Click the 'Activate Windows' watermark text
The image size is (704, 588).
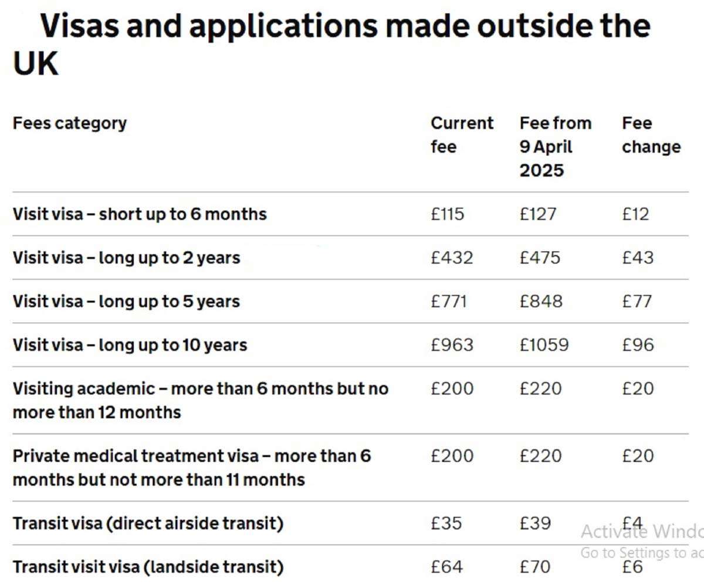pyautogui.click(x=642, y=532)
